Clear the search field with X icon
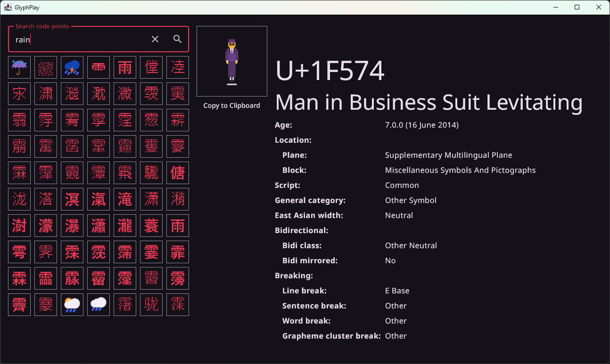Screen dimensions: 610x364 155,39
